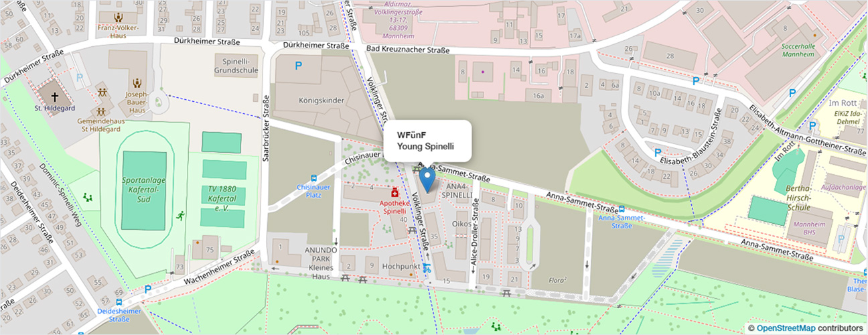Click the parking icon on Elisabeth-Blaustein-Straße
The width and height of the screenshot is (868, 335).
(658, 153)
